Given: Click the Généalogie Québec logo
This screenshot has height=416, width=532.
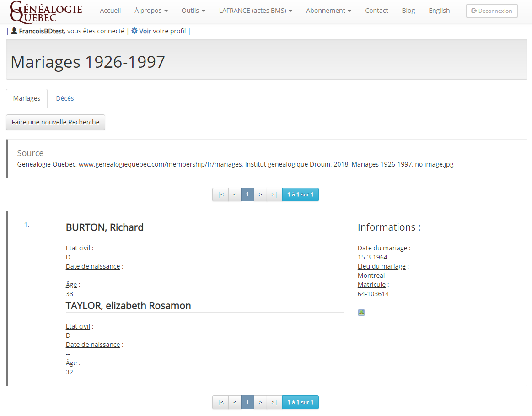Looking at the screenshot, I should tap(46, 11).
